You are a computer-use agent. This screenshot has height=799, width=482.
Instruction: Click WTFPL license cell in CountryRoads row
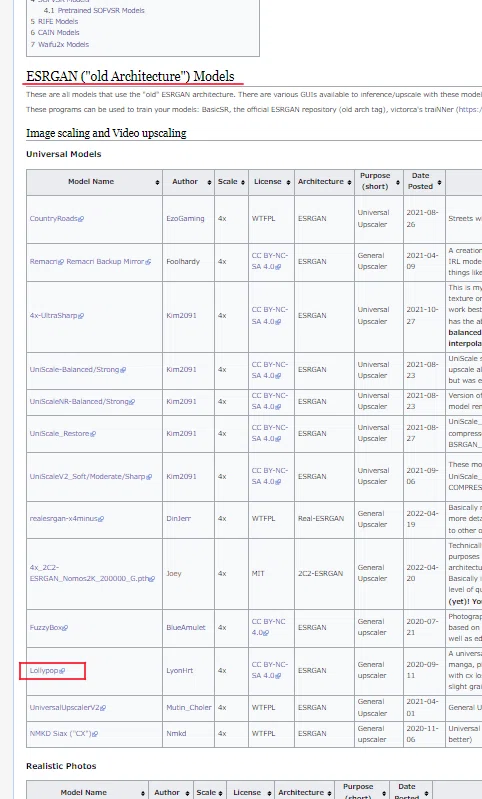pyautogui.click(x=263, y=219)
